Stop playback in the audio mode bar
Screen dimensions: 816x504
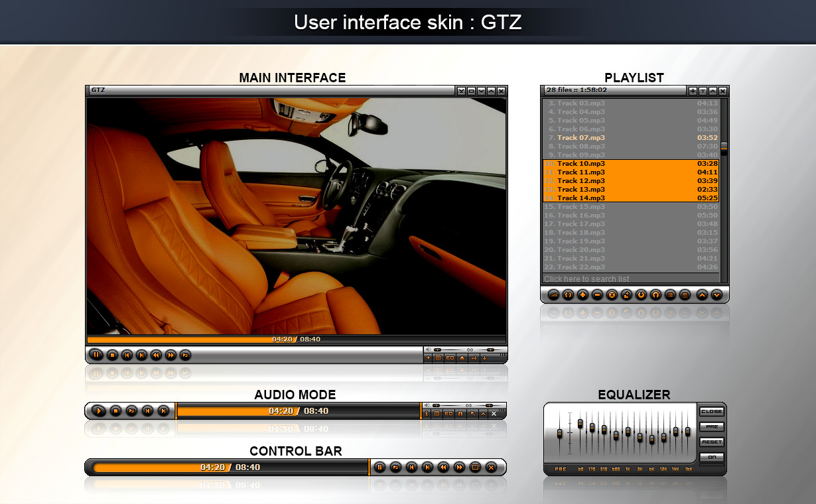116,411
